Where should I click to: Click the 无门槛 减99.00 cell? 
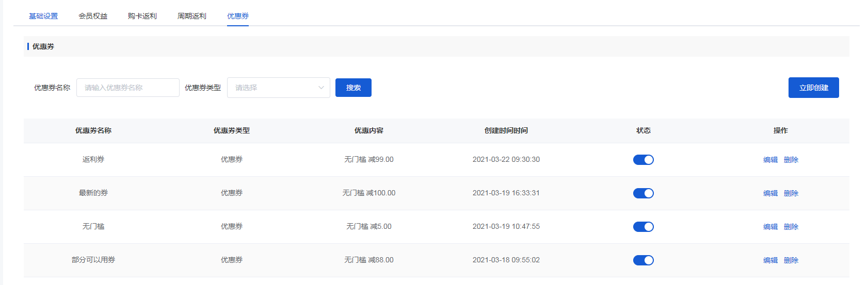pyautogui.click(x=369, y=159)
